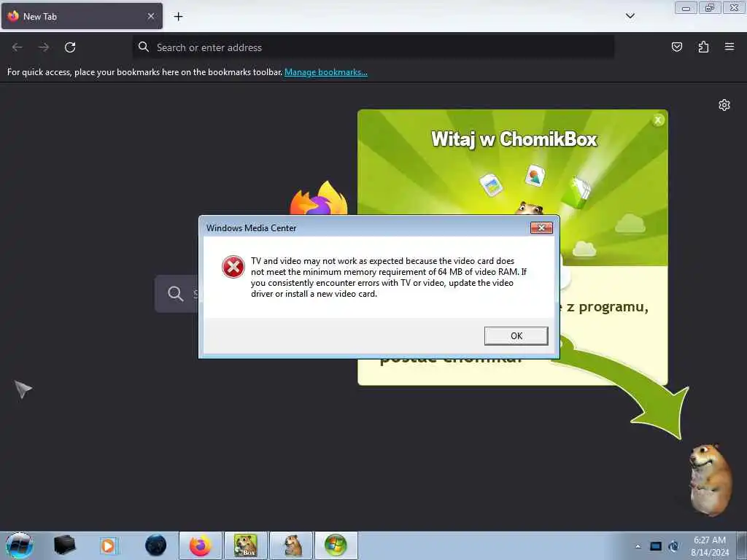
Task: Click OK in Windows Media Center dialog
Action: point(516,335)
